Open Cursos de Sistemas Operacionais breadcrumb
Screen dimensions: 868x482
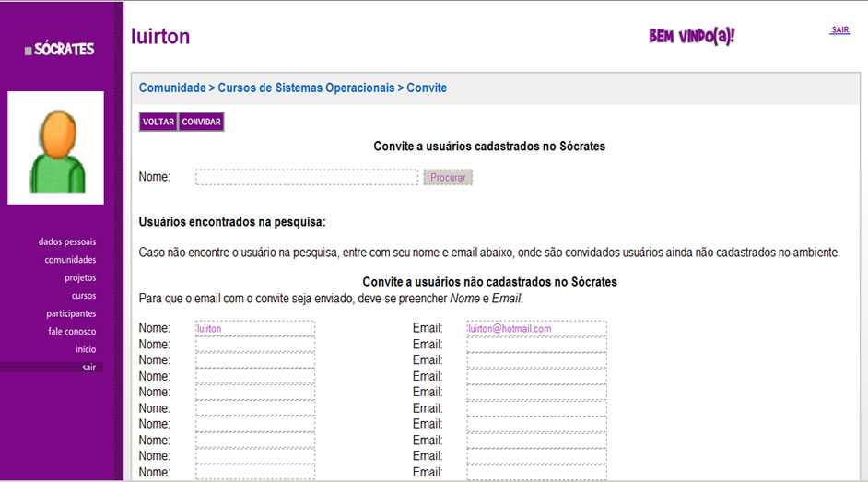[x=306, y=88]
